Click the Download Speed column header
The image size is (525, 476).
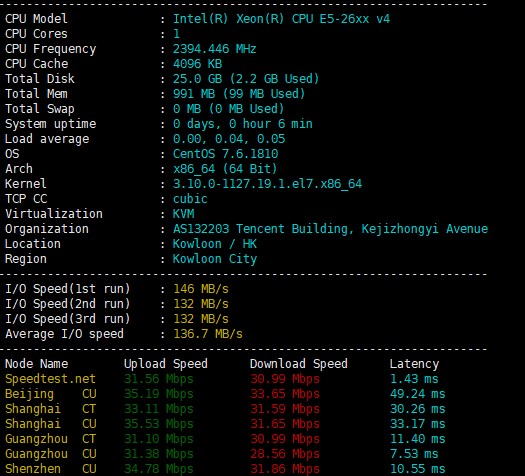coord(299,364)
